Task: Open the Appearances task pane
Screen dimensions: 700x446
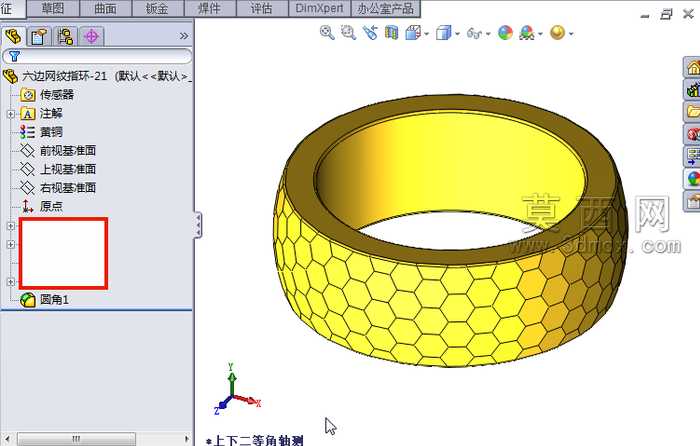Action: click(x=692, y=179)
